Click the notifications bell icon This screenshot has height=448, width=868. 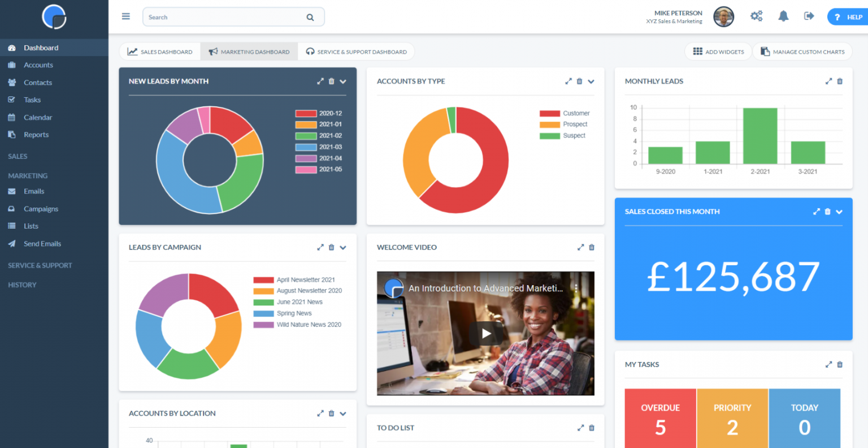pyautogui.click(x=783, y=16)
